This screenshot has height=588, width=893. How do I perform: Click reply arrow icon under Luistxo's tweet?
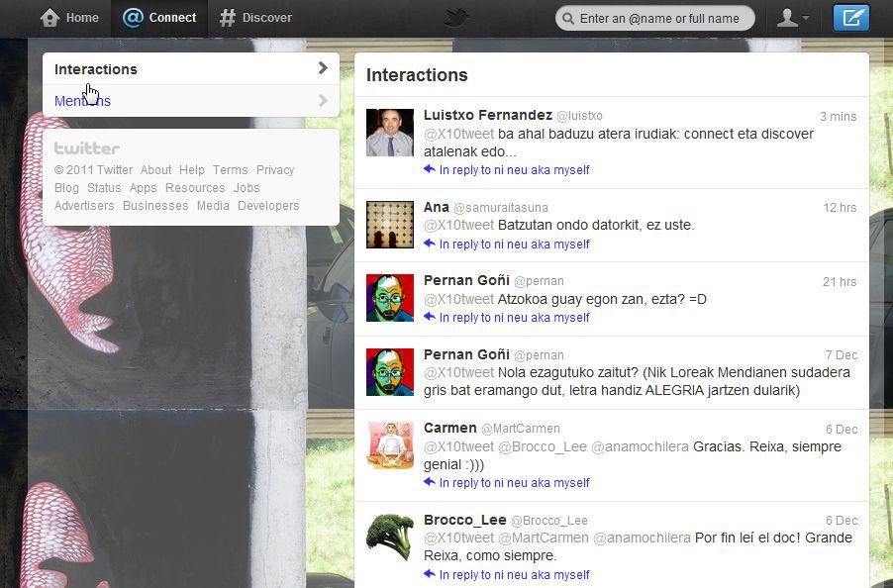point(430,169)
